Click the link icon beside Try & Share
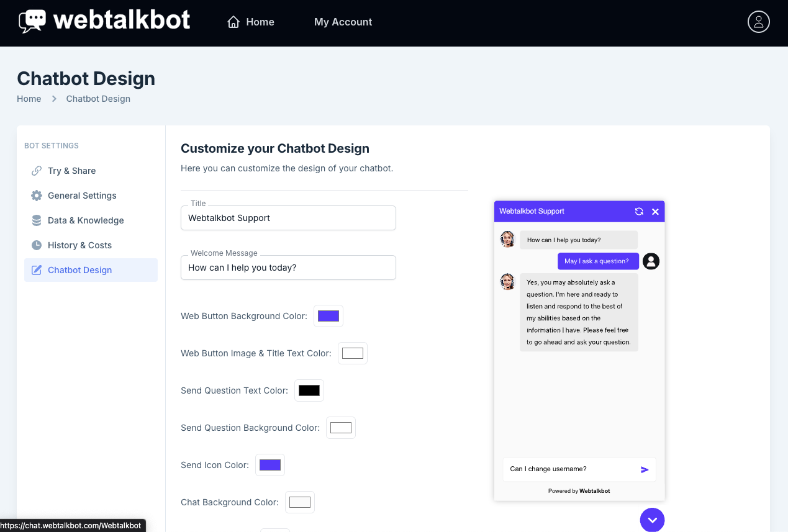 [37, 171]
